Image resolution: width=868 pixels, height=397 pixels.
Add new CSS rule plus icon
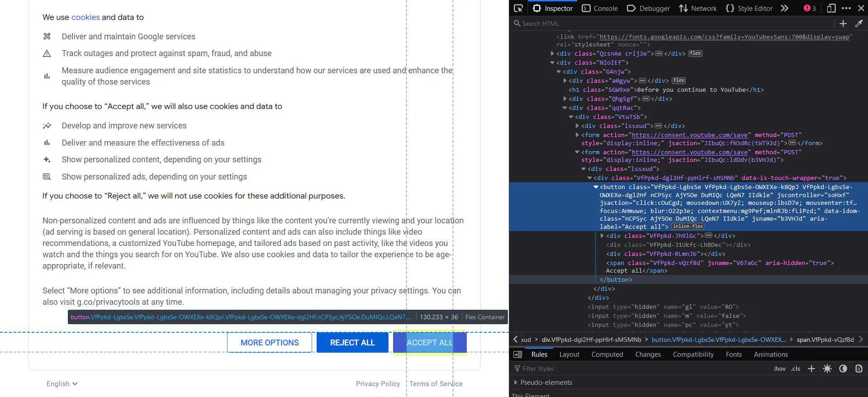tap(811, 369)
